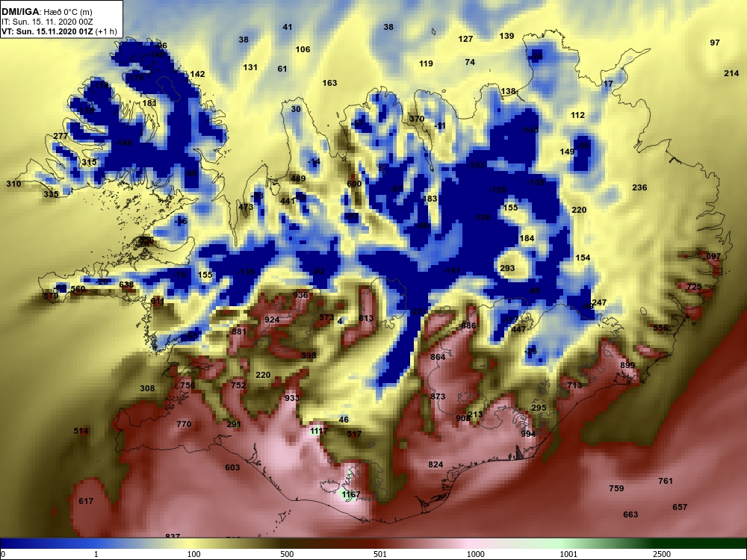747x560 pixels.
Task: Click the legend label 1000
Action: tap(476, 554)
